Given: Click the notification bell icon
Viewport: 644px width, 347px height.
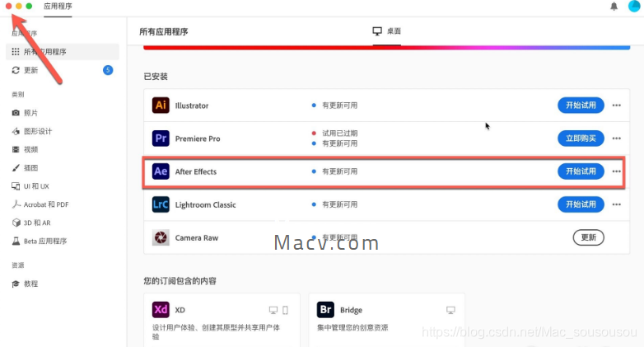Looking at the screenshot, I should (614, 6).
